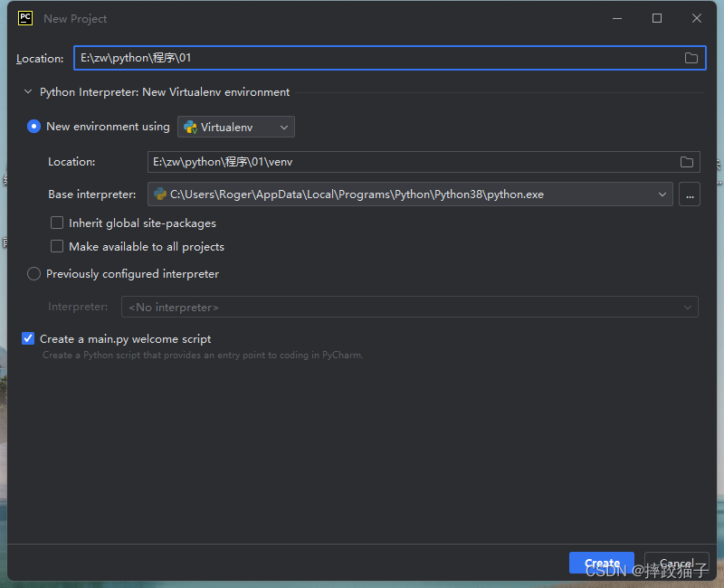Click the ellipsis button beside Base interpreter
Image resolution: width=724 pixels, height=588 pixels.
point(690,194)
